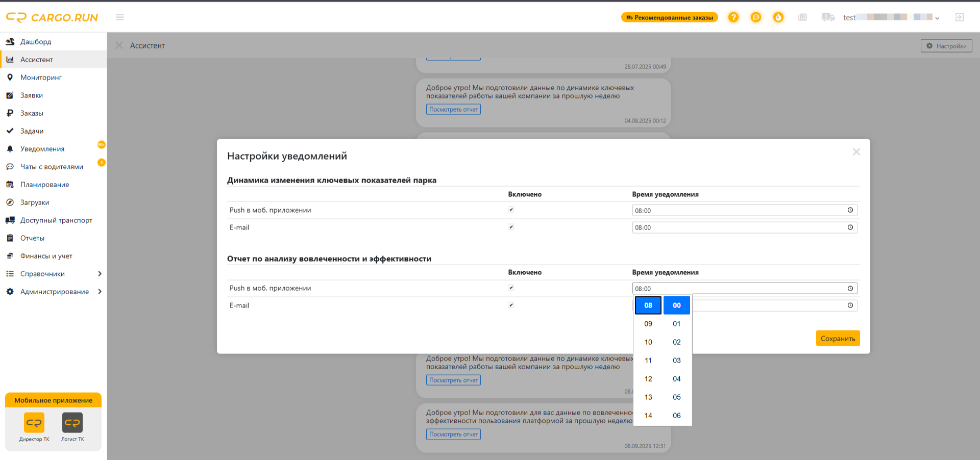Open the truck icon in the header

point(828,17)
